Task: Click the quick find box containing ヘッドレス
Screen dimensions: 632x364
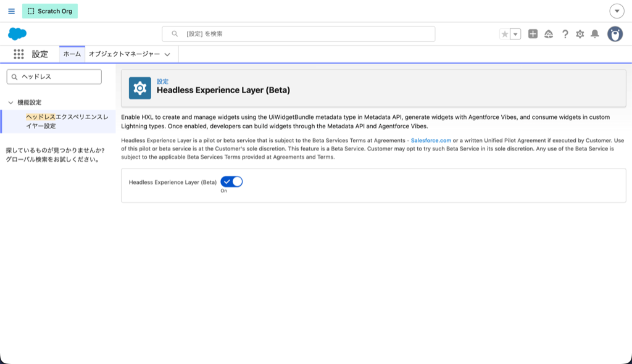Action: click(x=54, y=77)
